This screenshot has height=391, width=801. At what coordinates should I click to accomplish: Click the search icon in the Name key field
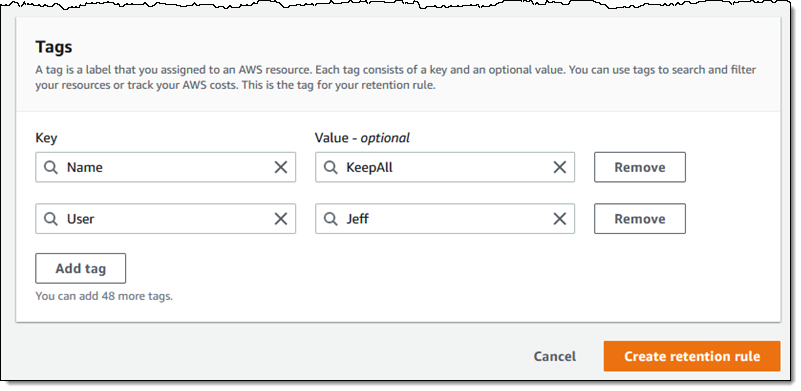(50, 167)
